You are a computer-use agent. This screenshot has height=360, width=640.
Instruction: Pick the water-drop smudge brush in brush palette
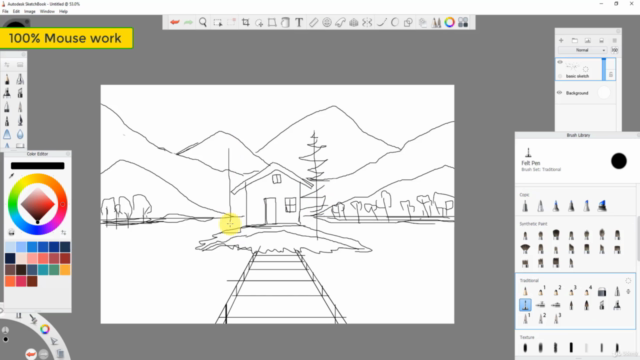tap(20, 134)
